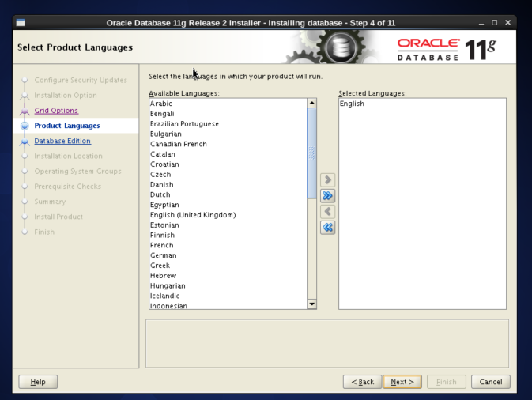The width and height of the screenshot is (532, 400).
Task: Choose Danish from Available Languages
Action: 228,184
